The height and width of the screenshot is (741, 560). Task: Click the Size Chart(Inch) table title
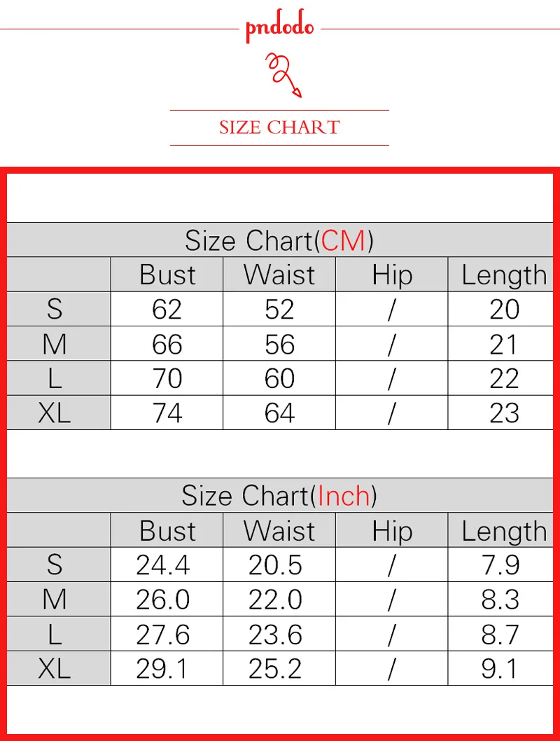point(279,496)
